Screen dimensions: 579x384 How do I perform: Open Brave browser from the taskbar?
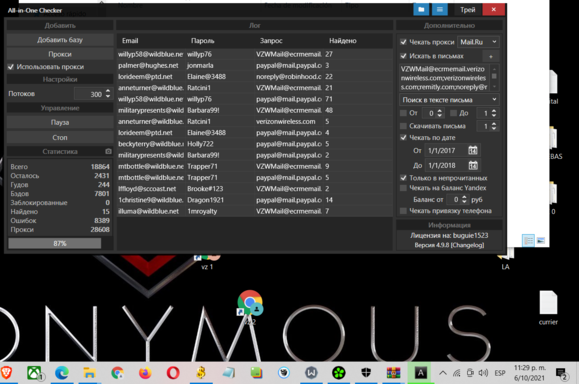point(6,373)
